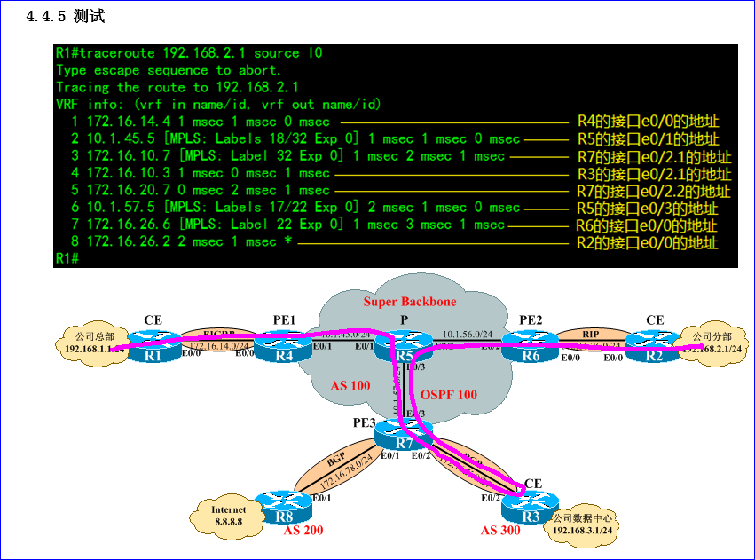Image resolution: width=755 pixels, height=560 pixels.
Task: Click the Internet 8.8.8.8 cloud
Action: click(229, 517)
